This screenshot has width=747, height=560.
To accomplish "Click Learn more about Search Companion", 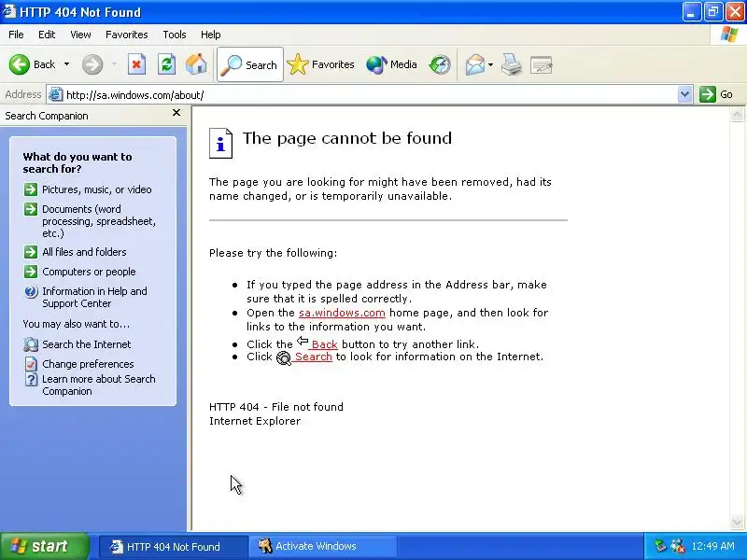I will click(99, 385).
